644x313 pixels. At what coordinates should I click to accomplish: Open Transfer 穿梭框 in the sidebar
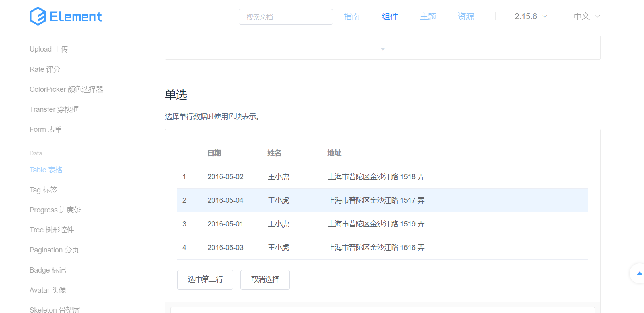[54, 109]
